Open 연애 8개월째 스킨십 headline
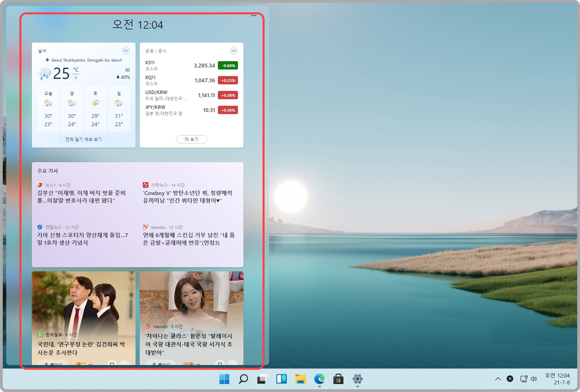The image size is (580, 392). click(189, 239)
